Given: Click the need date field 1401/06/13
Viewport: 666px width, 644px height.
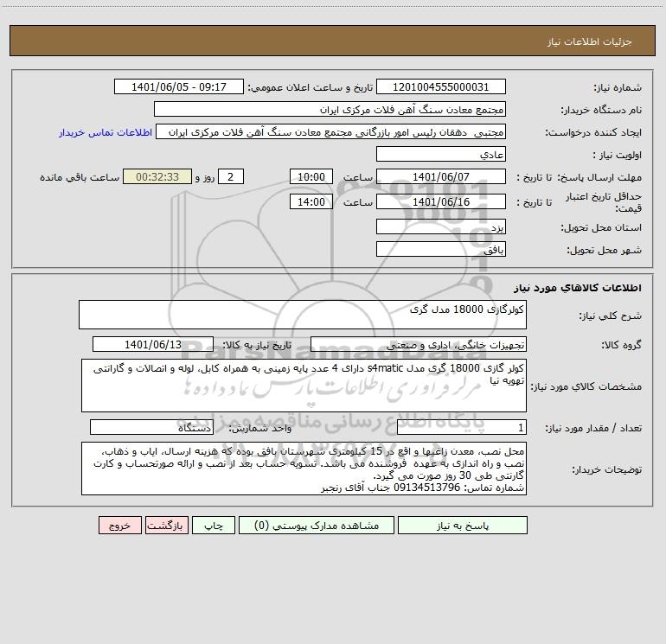Looking at the screenshot, I should pos(153,344).
